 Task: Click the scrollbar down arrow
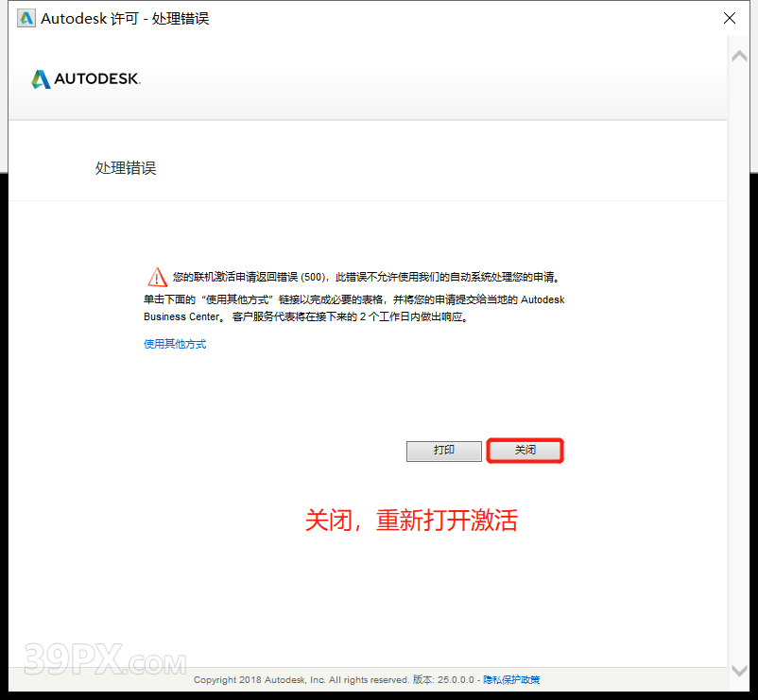739,671
